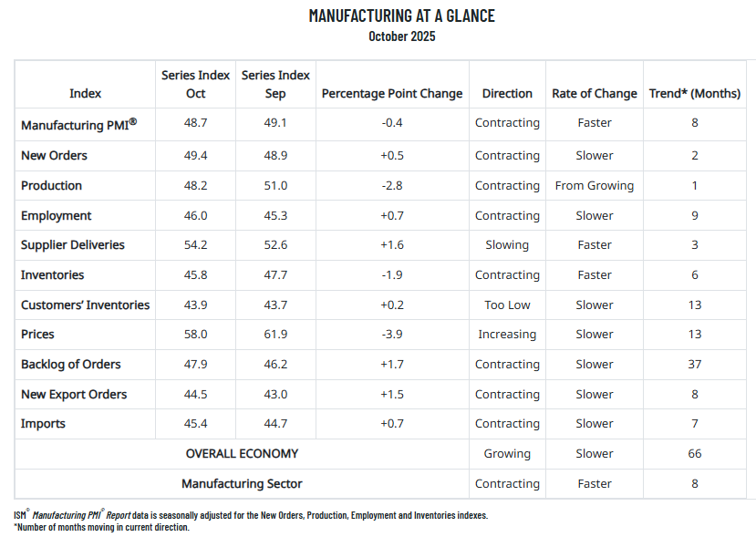This screenshot has width=756, height=537.
Task: Select the Prices October value 58.0
Action: pyautogui.click(x=195, y=335)
